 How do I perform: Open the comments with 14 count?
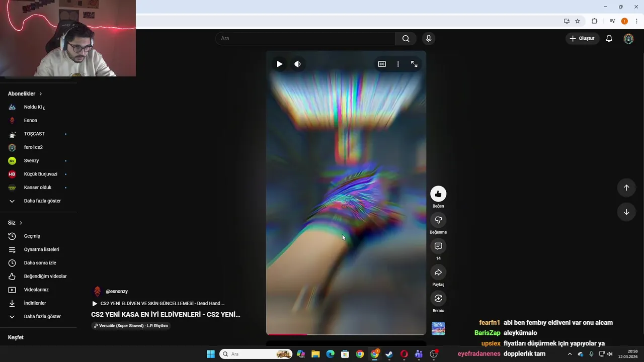[438, 246]
